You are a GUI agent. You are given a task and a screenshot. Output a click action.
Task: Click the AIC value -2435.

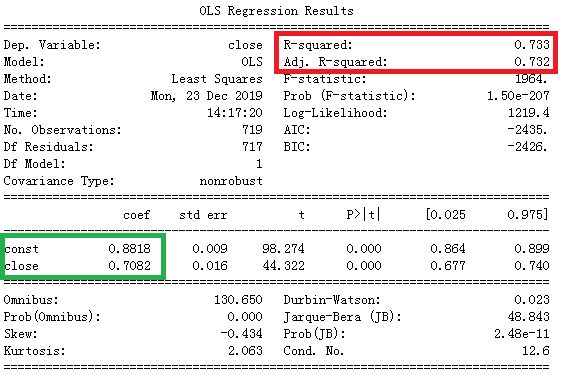click(527, 130)
